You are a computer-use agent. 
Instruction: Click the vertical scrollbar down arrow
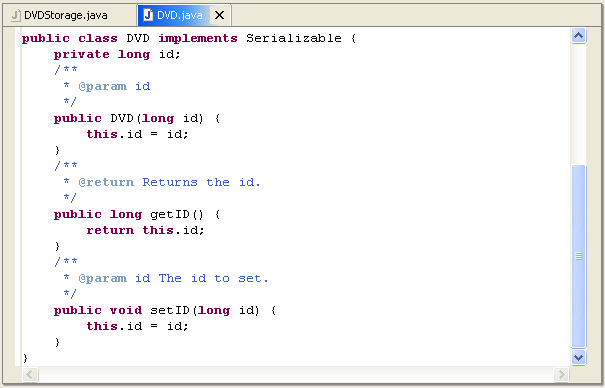(578, 358)
